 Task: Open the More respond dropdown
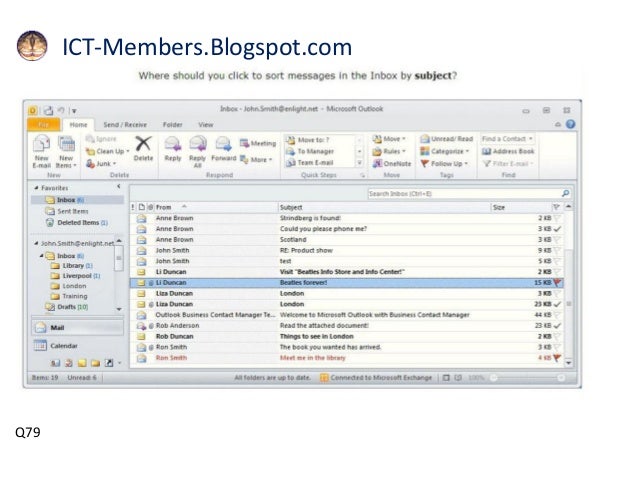click(x=256, y=159)
